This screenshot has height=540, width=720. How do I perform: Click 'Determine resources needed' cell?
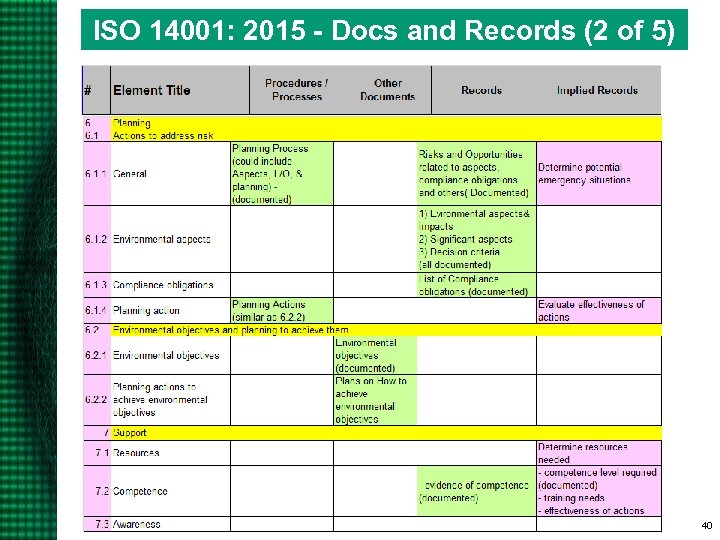pyautogui.click(x=599, y=453)
